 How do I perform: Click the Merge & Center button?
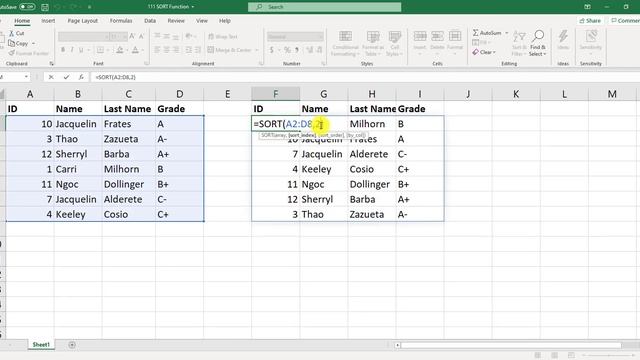pos(230,50)
